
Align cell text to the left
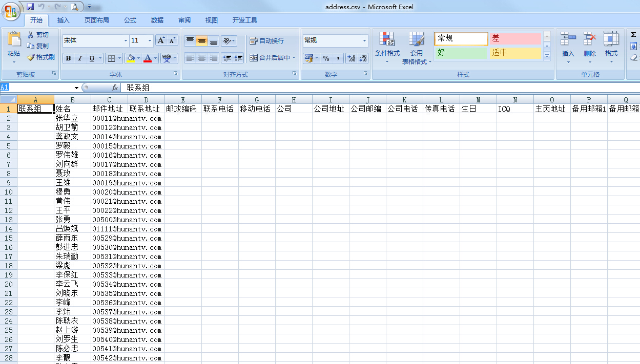(190, 58)
